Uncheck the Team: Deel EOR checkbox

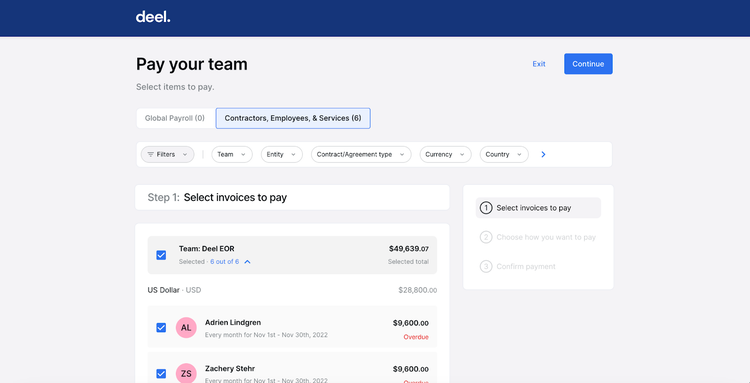(x=161, y=255)
